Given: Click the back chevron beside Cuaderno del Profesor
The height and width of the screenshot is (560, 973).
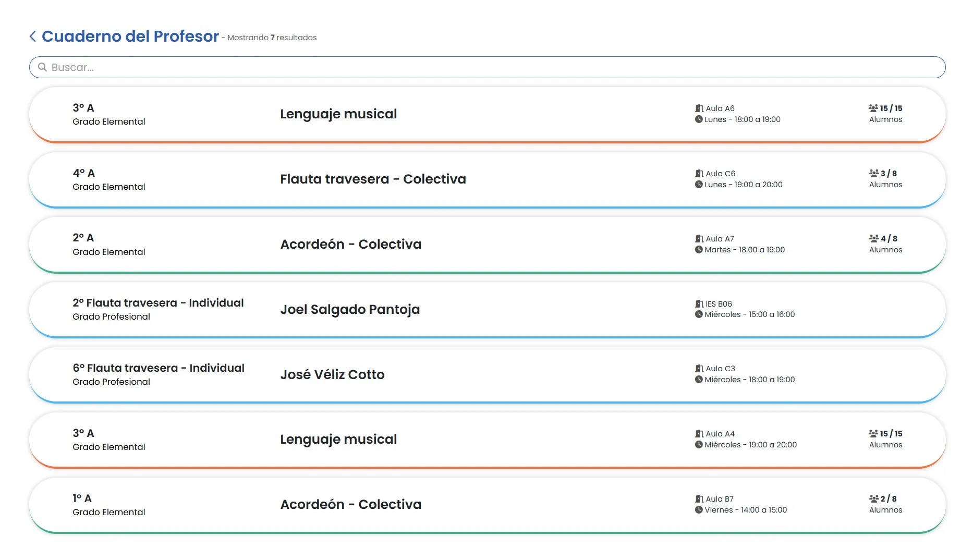Looking at the screenshot, I should [32, 36].
